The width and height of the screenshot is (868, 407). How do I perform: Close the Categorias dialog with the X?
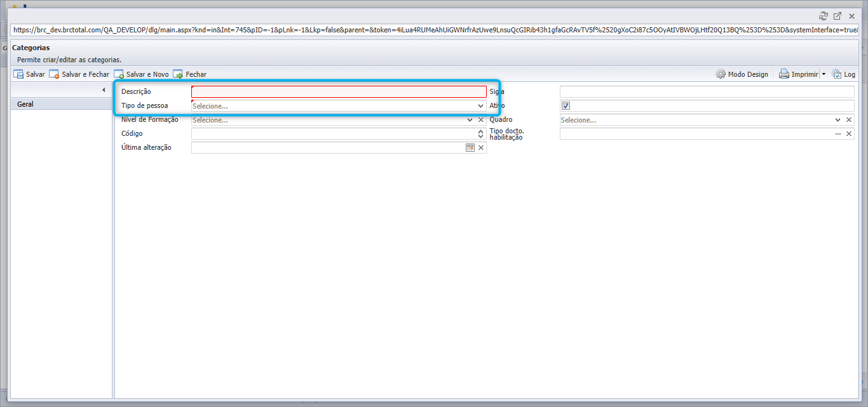[851, 17]
